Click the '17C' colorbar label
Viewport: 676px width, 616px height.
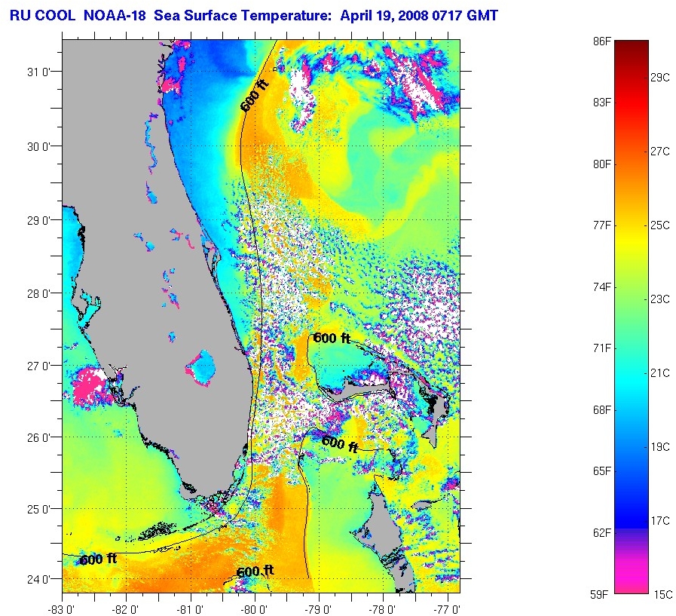(659, 521)
